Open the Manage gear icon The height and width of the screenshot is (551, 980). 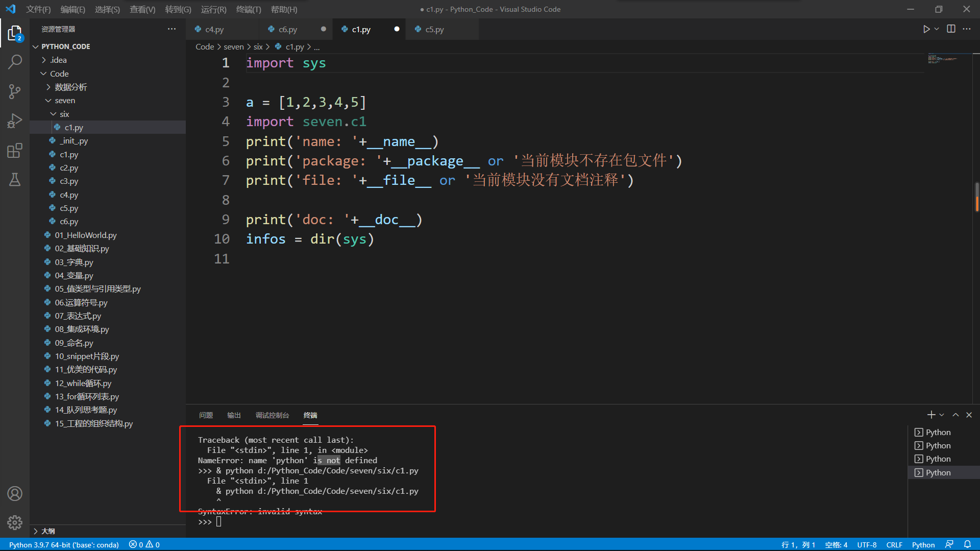pyautogui.click(x=15, y=522)
